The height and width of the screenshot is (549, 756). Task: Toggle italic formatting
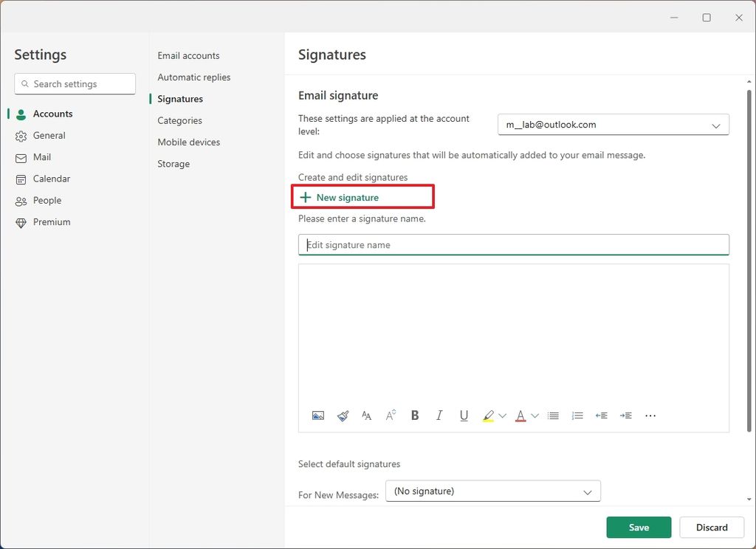click(x=439, y=415)
